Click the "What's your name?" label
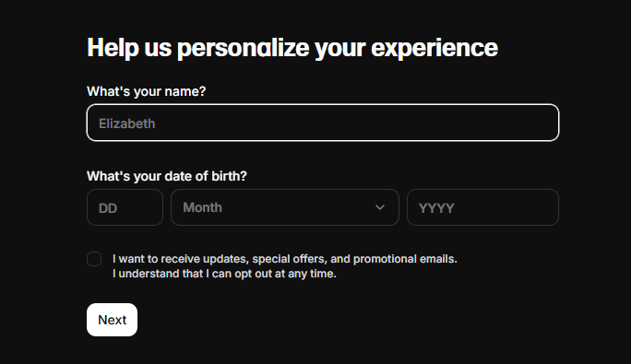 [x=146, y=91]
